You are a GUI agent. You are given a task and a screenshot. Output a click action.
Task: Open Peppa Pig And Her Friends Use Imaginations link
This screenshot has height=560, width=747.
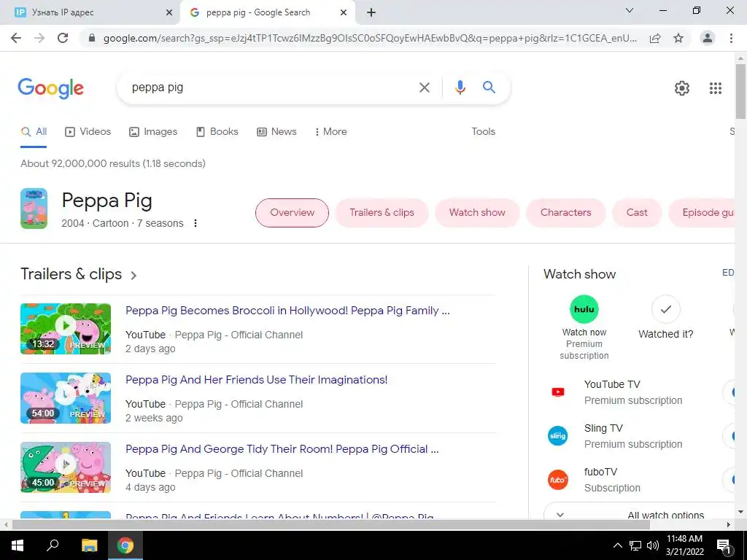256,380
